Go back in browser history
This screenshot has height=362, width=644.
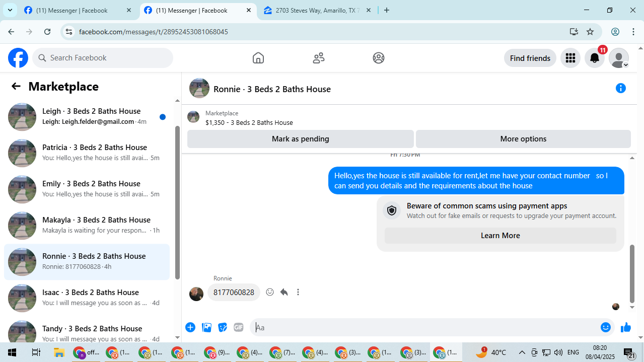click(12, 32)
